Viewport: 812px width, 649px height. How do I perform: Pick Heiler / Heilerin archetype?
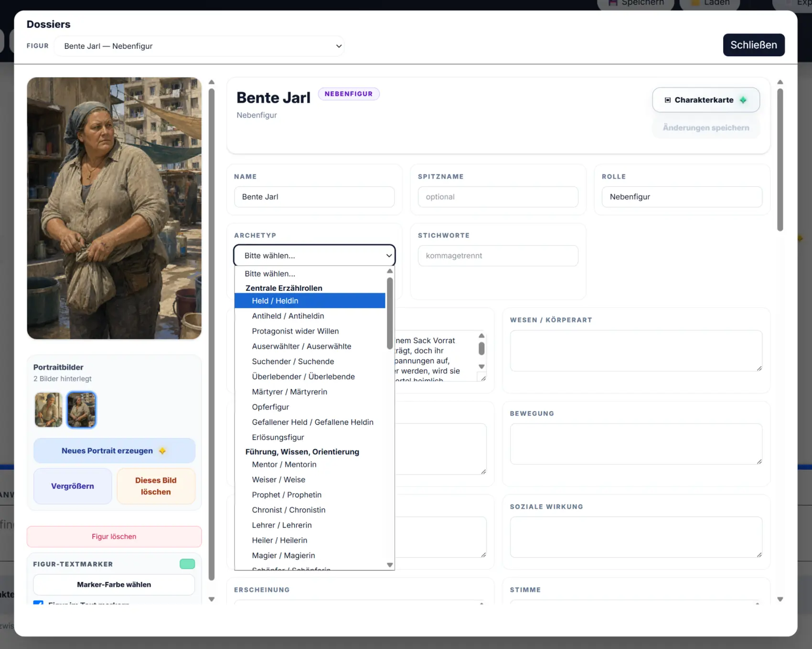(x=310, y=541)
